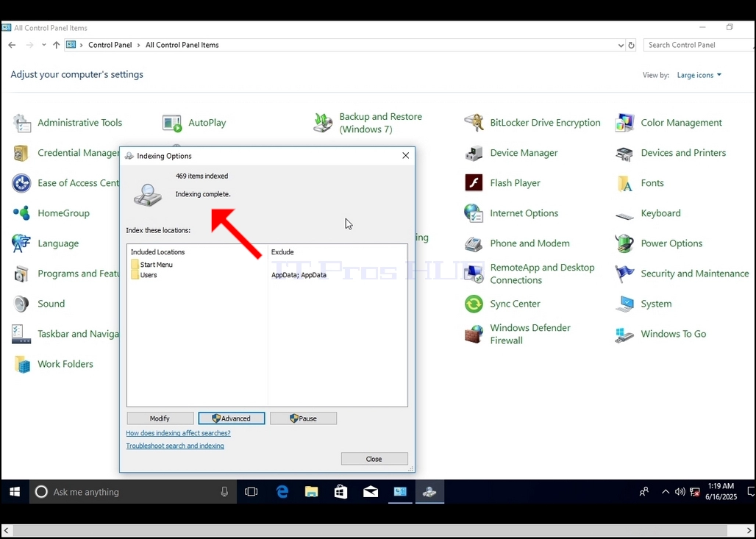The image size is (756, 539).
Task: Open Windows Defender Firewall icon
Action: point(474,334)
